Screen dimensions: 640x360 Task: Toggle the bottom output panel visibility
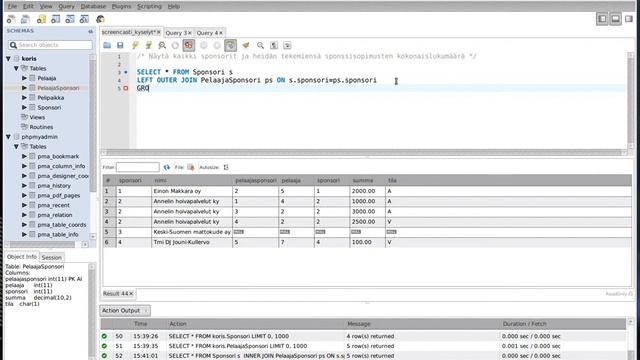(616, 19)
